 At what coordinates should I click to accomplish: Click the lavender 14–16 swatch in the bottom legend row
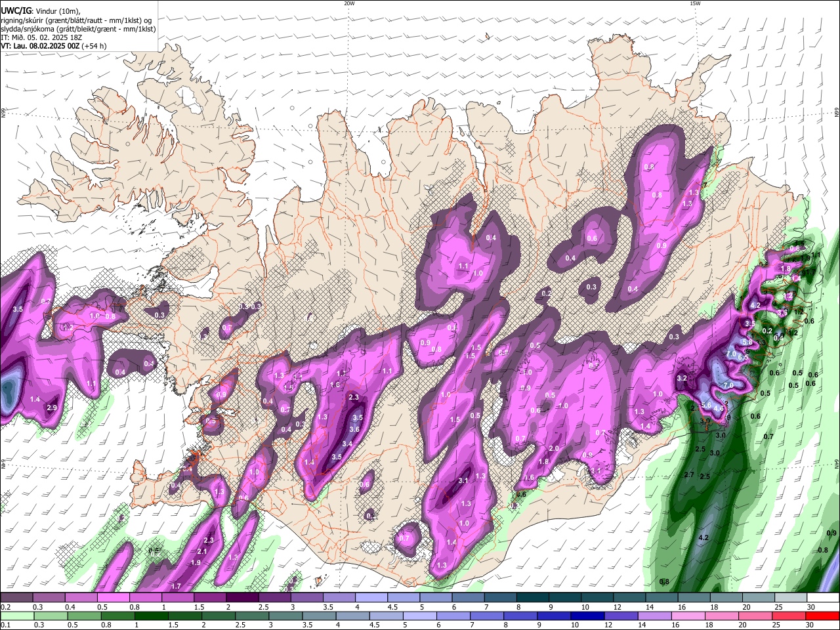656,616
